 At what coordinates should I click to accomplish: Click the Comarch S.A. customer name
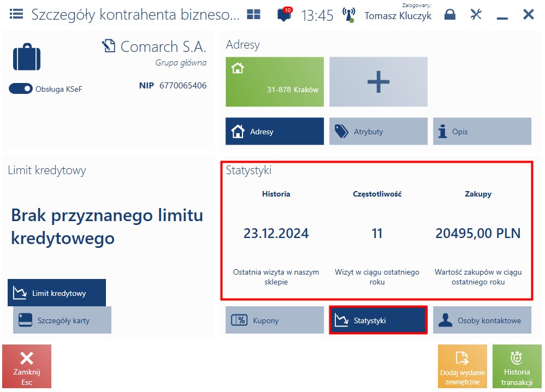click(x=163, y=46)
